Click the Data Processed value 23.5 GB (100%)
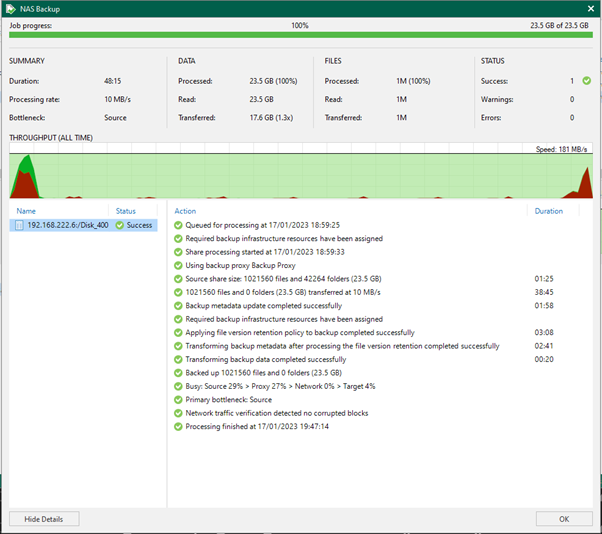Viewport: 602px width, 534px height. [273, 81]
